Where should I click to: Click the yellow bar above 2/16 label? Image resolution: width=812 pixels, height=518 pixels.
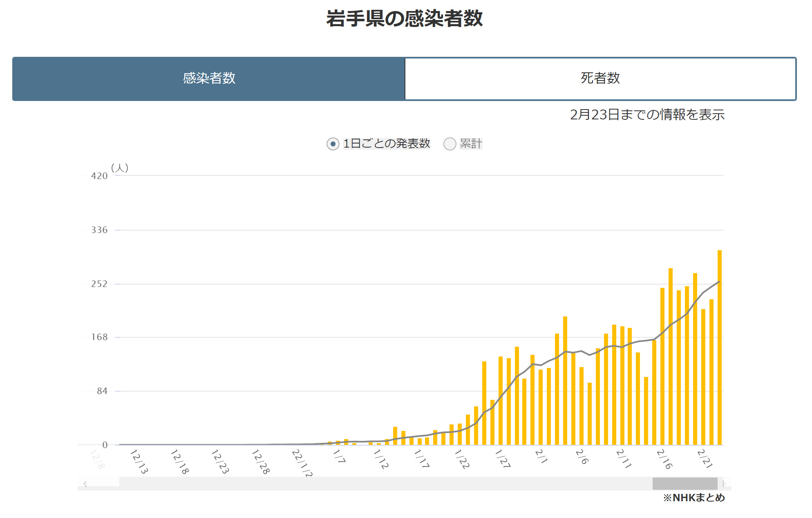coord(662,366)
